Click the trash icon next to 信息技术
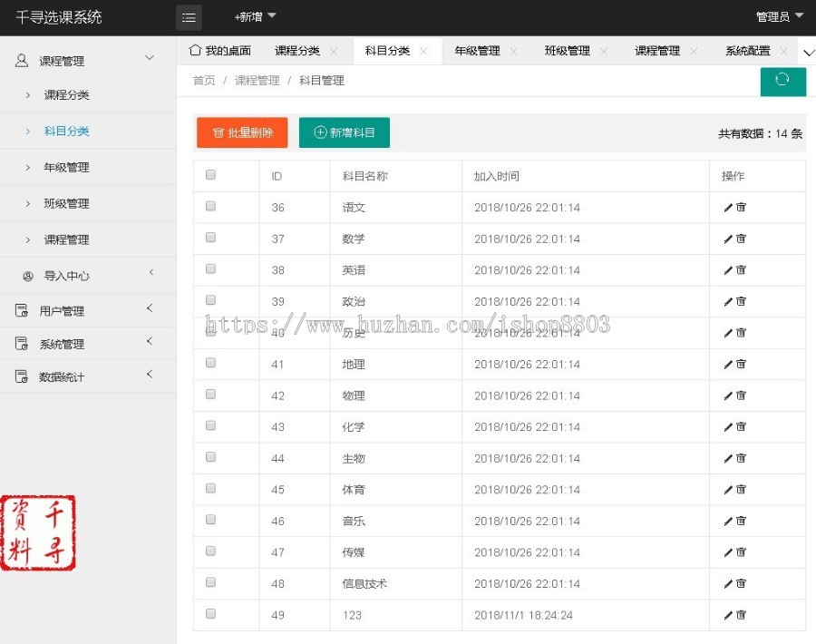 tap(738, 583)
